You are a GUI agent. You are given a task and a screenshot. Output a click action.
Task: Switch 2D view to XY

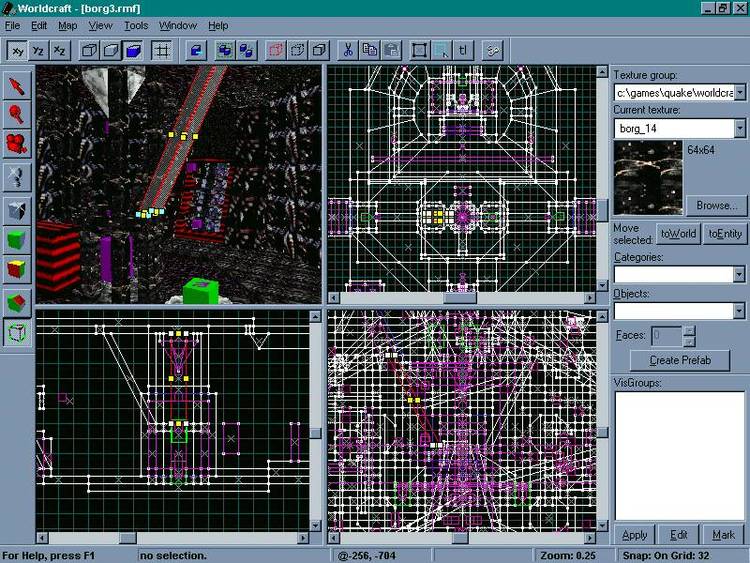(17, 49)
